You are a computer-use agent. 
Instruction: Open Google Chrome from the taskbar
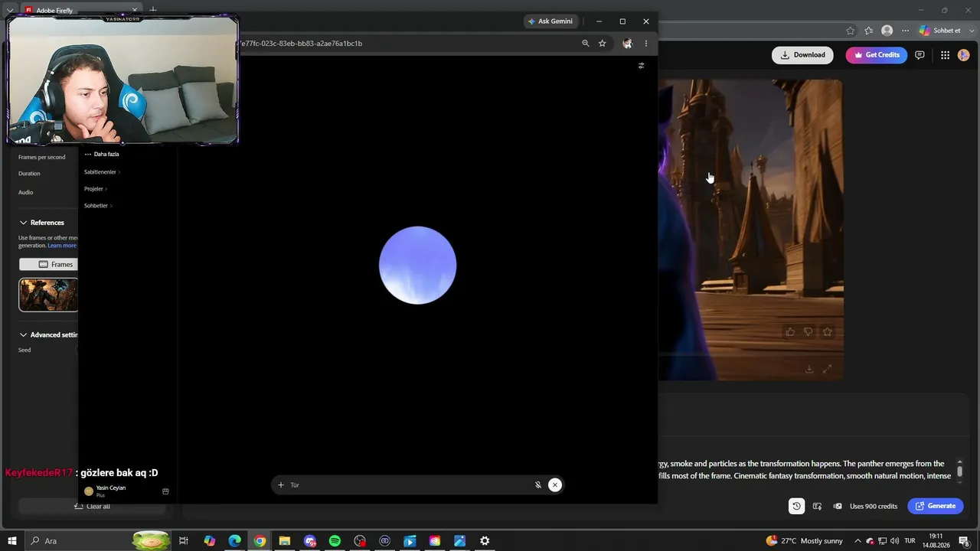260,541
